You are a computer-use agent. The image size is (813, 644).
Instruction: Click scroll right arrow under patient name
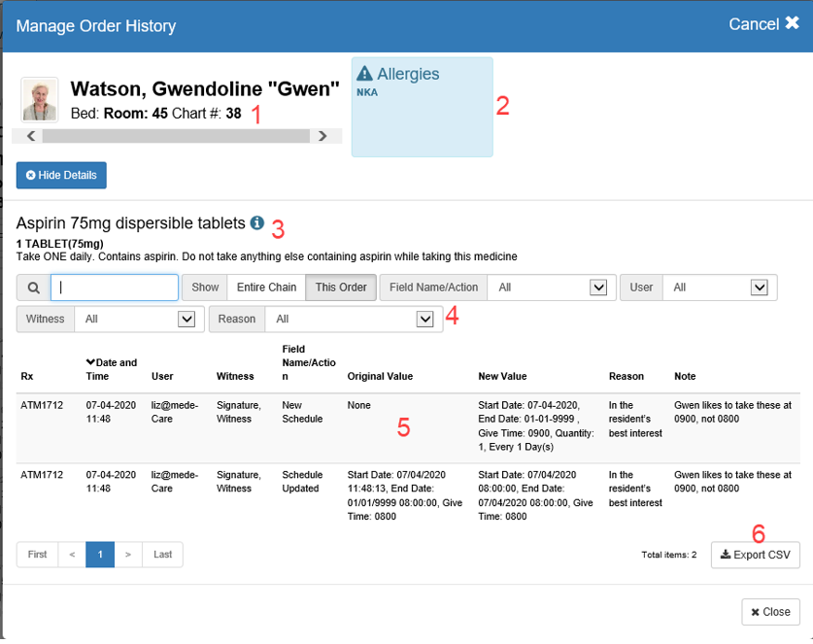pos(323,136)
